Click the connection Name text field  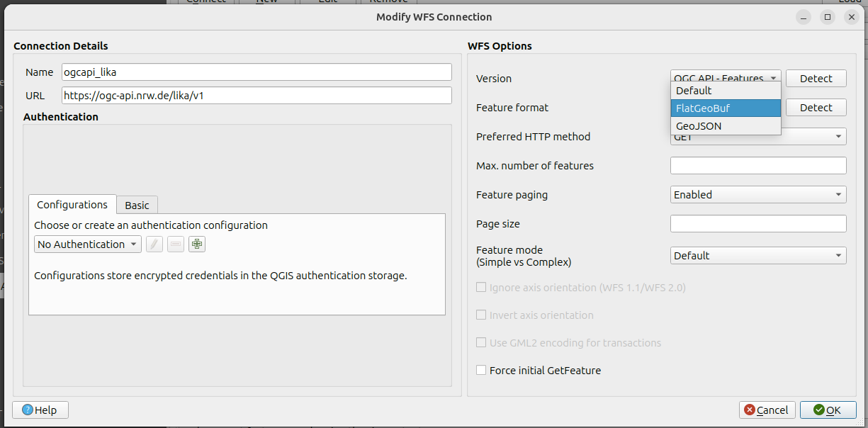coord(257,72)
